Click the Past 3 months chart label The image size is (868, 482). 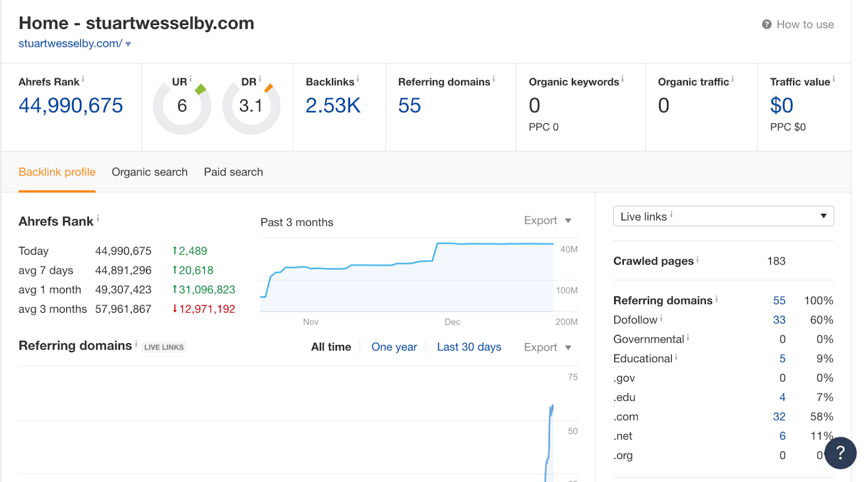click(x=297, y=223)
